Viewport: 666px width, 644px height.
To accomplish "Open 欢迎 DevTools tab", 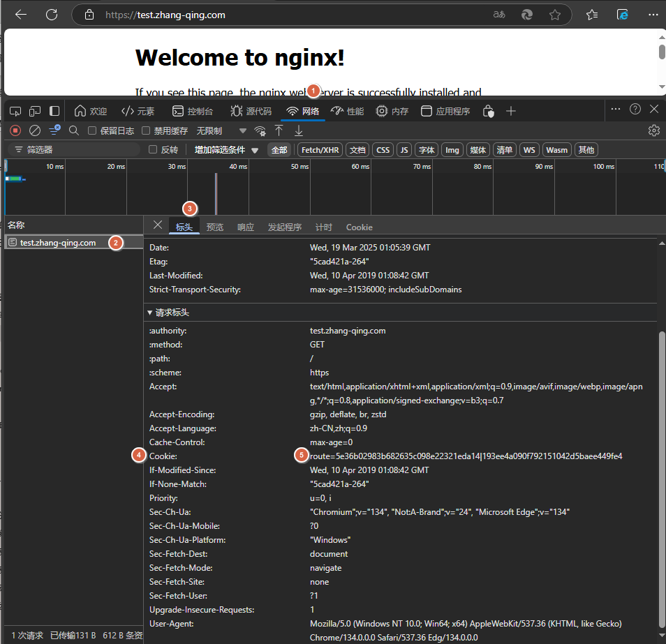I will tap(90, 111).
